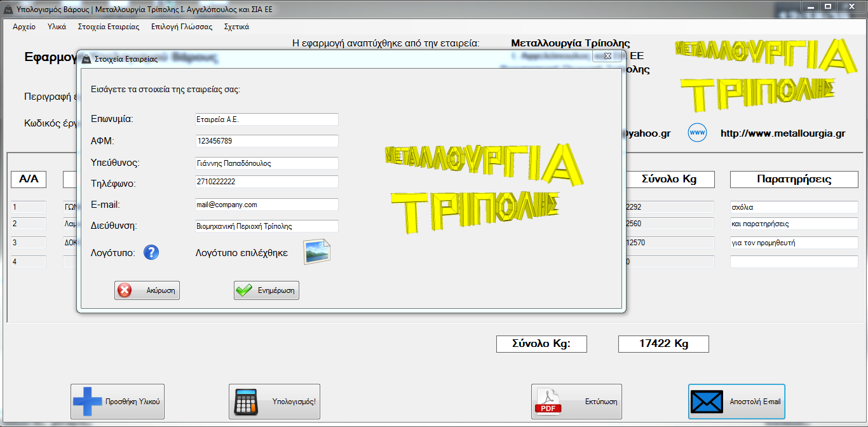Click the logo image picker icon
This screenshot has width=868, height=427.
(316, 252)
